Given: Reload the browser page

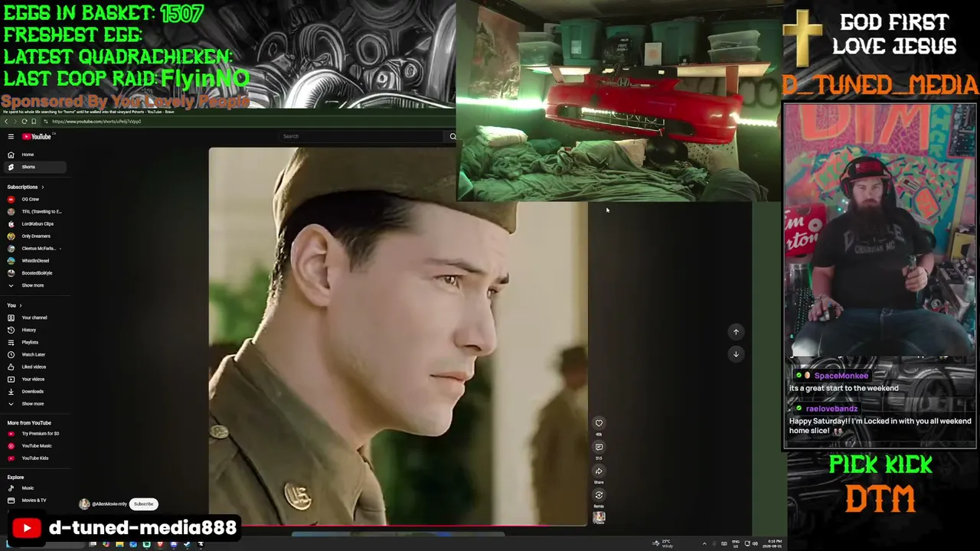Looking at the screenshot, I should pyautogui.click(x=24, y=122).
